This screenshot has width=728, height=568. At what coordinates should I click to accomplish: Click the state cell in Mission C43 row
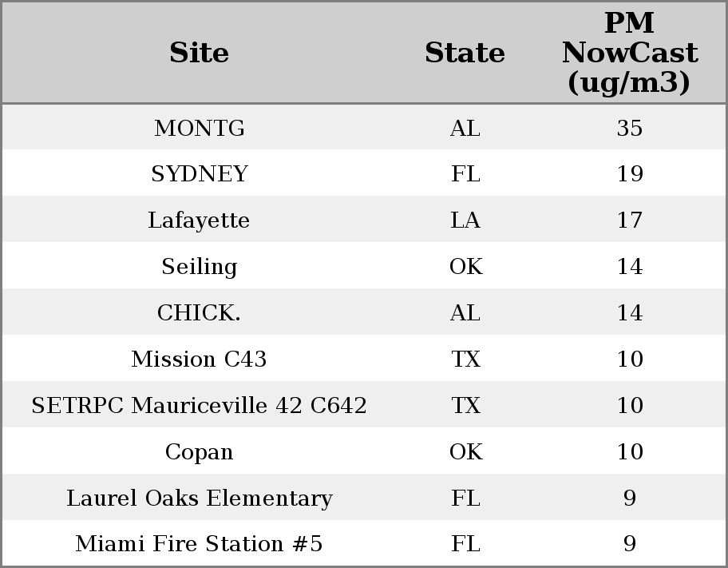[465, 359]
